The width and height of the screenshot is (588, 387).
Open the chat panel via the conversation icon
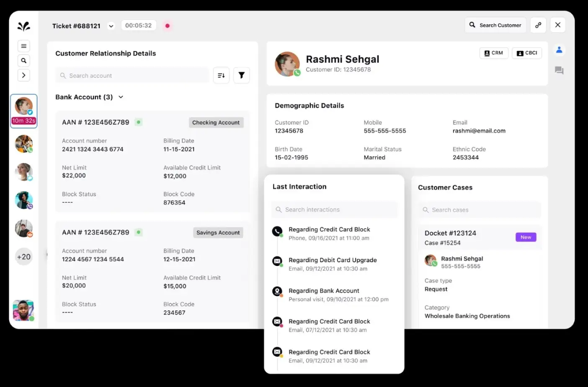tap(559, 70)
